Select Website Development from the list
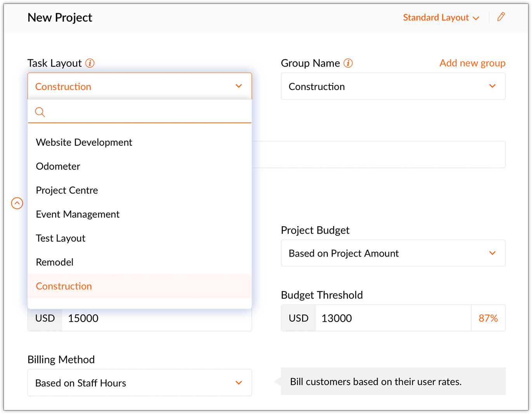The height and width of the screenshot is (414, 532). pos(140,142)
